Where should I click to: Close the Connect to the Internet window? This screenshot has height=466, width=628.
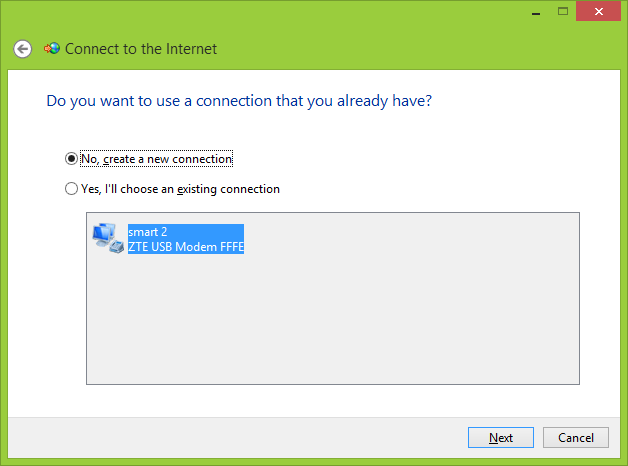click(x=598, y=10)
